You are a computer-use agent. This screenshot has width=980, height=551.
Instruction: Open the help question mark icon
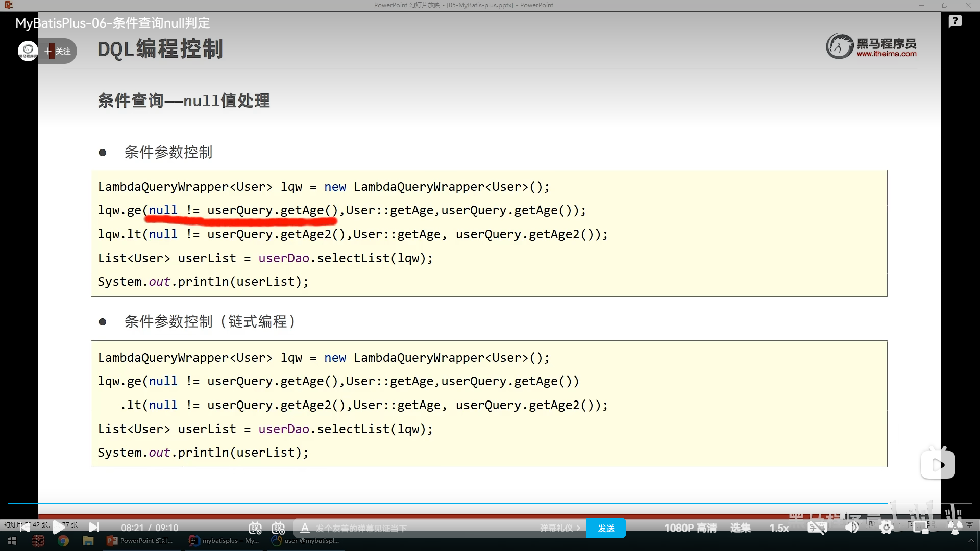pos(955,21)
